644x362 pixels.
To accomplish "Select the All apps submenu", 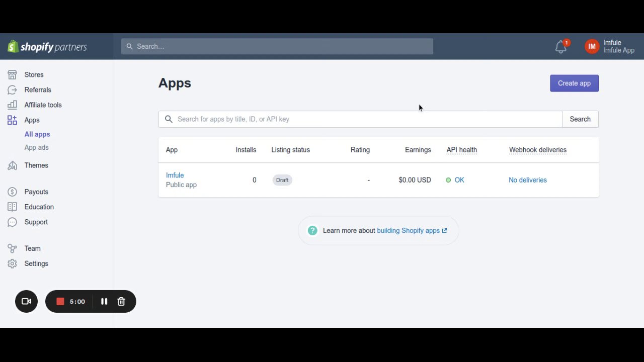I will 37,134.
